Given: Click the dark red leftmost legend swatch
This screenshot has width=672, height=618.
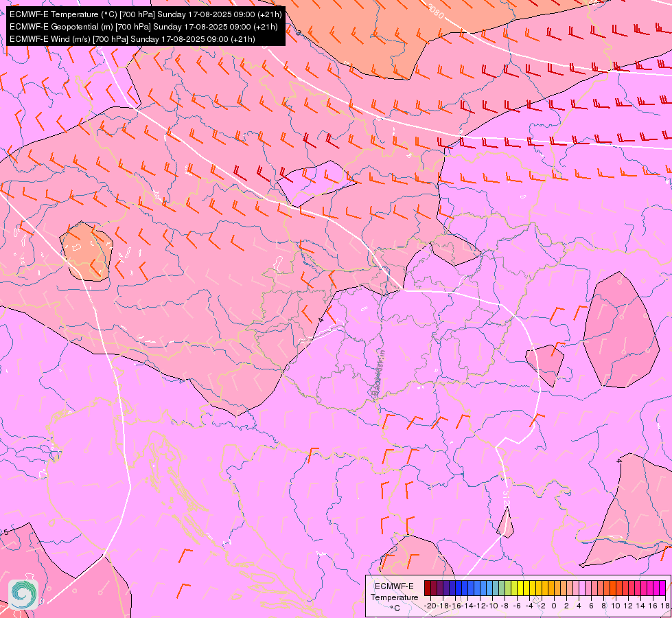Looking at the screenshot, I should 427,588.
